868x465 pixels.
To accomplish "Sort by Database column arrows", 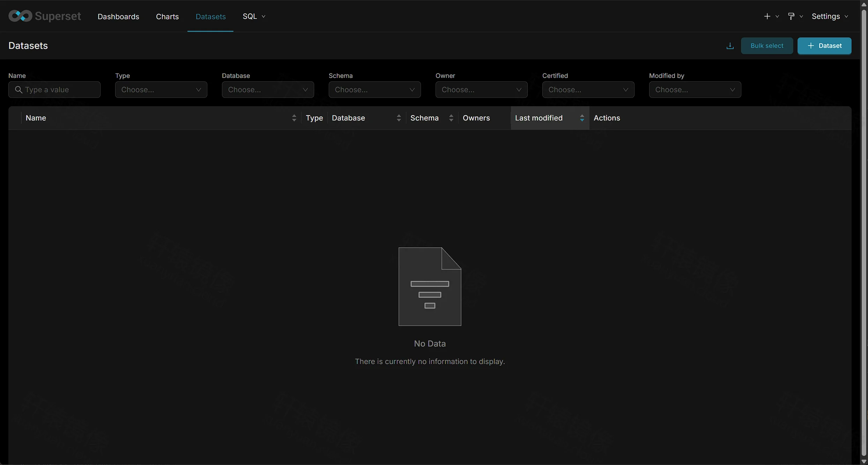I will 399,118.
